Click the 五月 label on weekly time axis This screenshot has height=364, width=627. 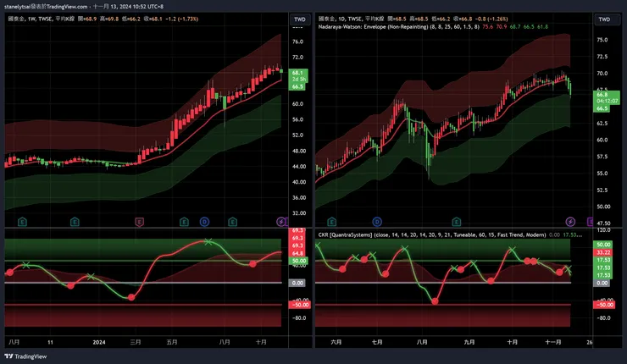(172, 343)
